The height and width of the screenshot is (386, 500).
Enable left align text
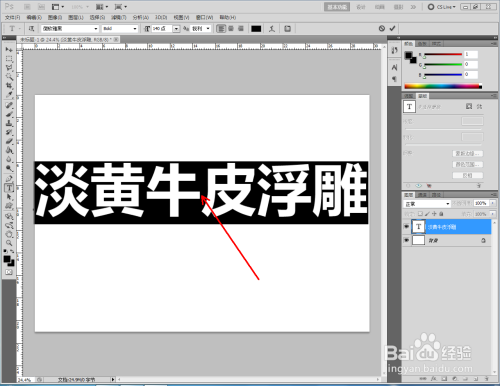point(221,29)
